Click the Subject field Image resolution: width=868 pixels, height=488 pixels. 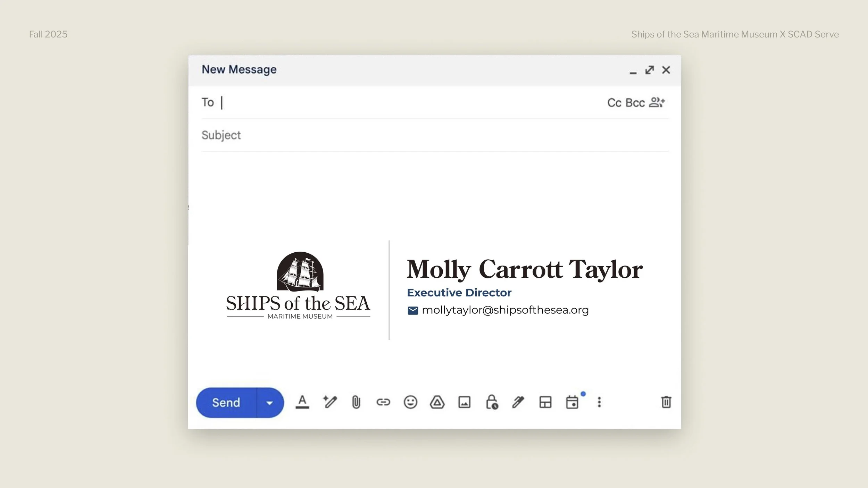click(435, 135)
